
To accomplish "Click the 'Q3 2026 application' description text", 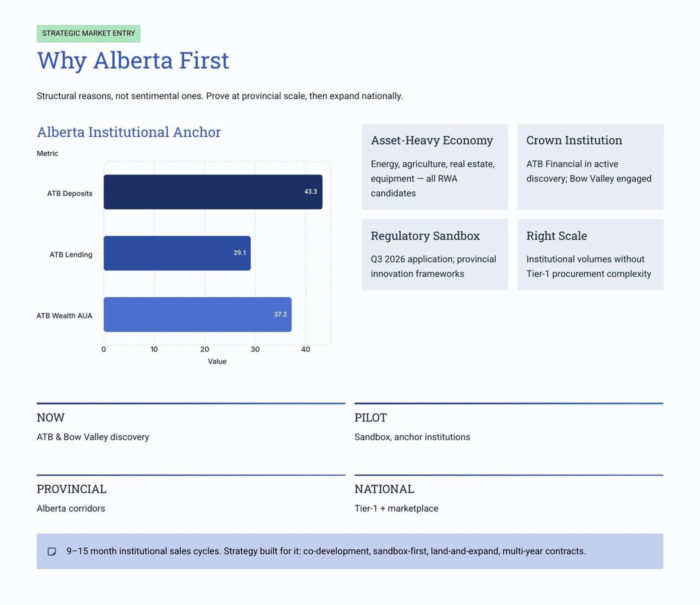I will 433,266.
